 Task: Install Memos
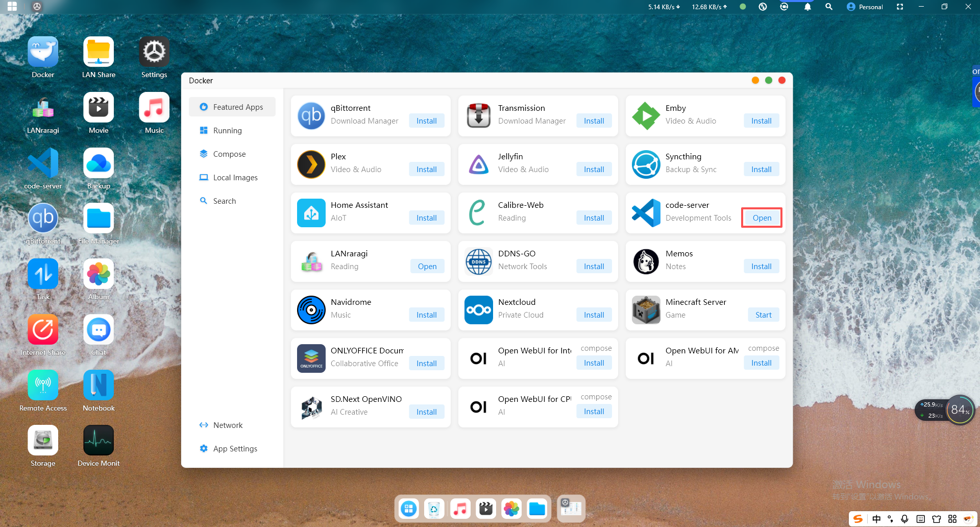point(762,267)
